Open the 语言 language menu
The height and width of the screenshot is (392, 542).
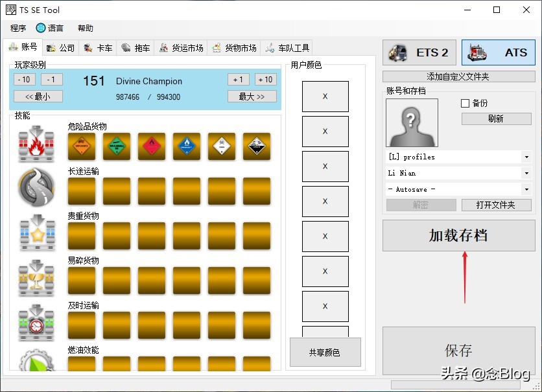point(51,28)
